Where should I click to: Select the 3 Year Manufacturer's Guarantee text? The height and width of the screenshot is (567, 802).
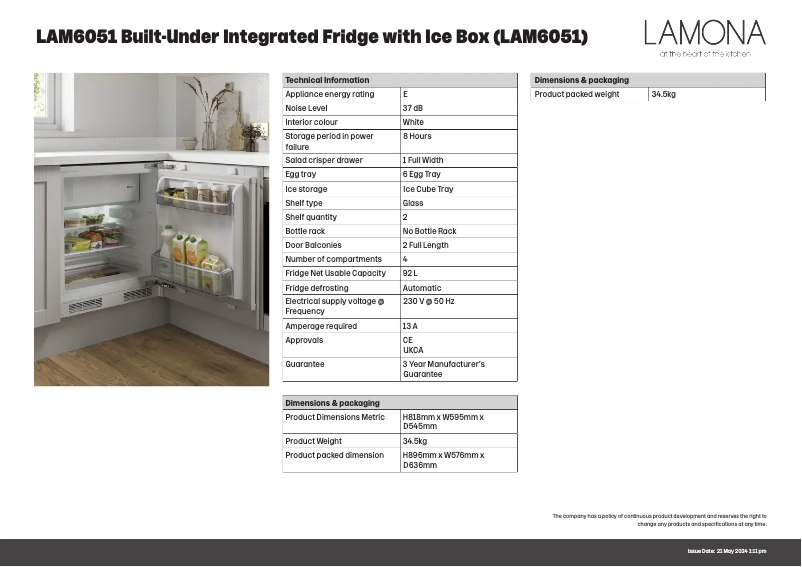[443, 369]
